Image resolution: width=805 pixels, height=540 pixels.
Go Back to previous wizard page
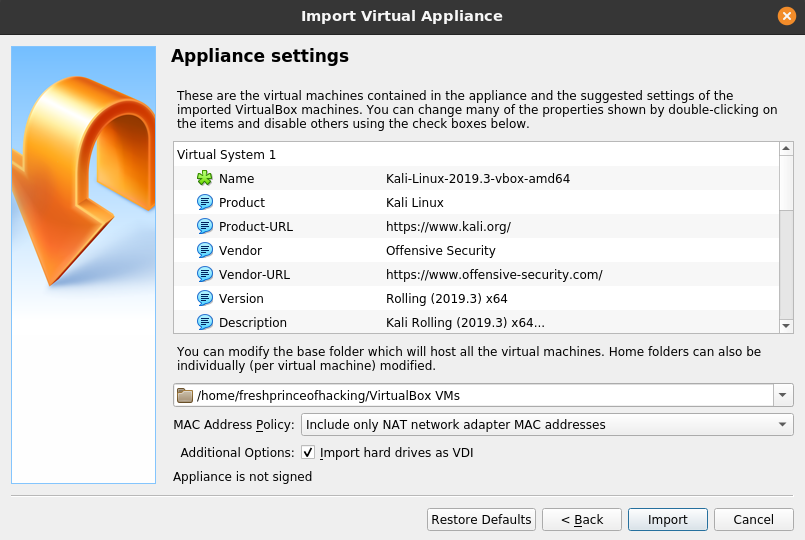(x=582, y=519)
